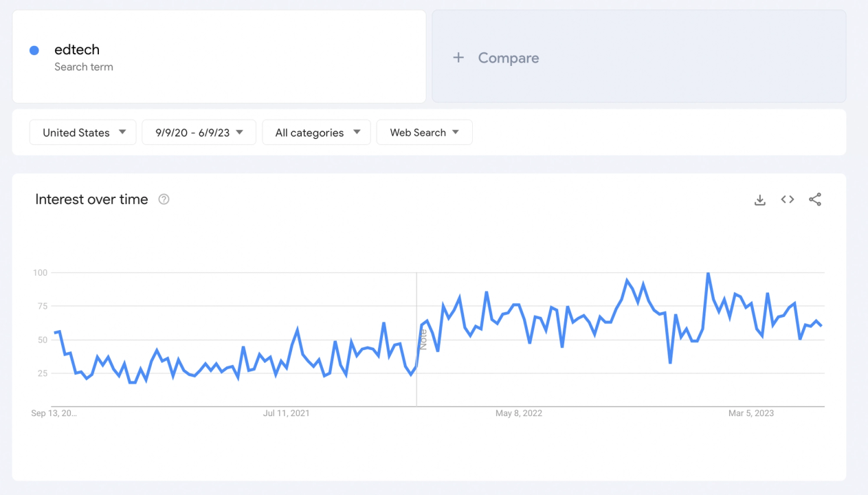The width and height of the screenshot is (868, 495).
Task: Open the United States region dropdown
Action: click(x=82, y=133)
